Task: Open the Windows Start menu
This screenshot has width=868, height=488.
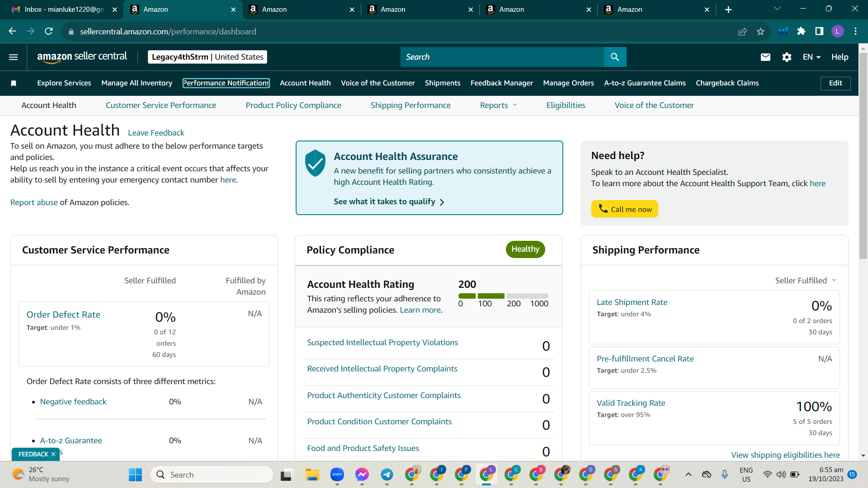Action: pyautogui.click(x=135, y=475)
